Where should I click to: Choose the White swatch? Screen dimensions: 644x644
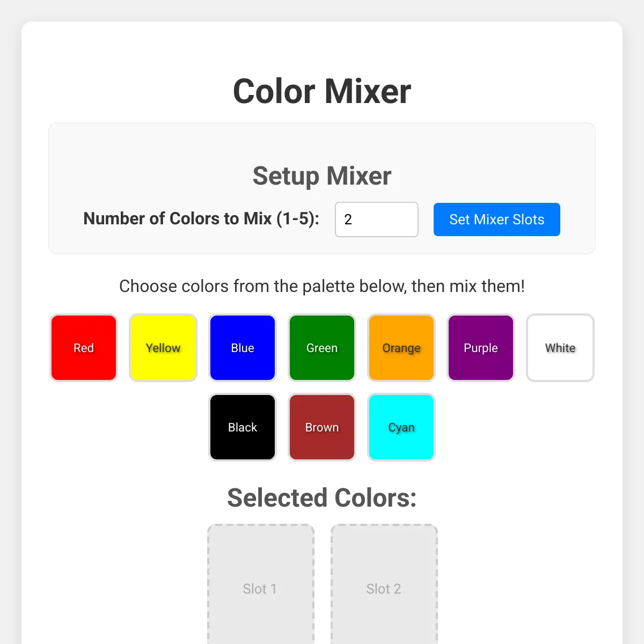tap(560, 348)
